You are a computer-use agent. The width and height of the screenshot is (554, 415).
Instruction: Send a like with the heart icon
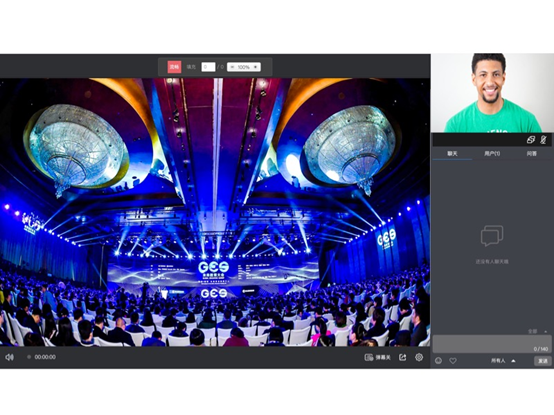(453, 361)
